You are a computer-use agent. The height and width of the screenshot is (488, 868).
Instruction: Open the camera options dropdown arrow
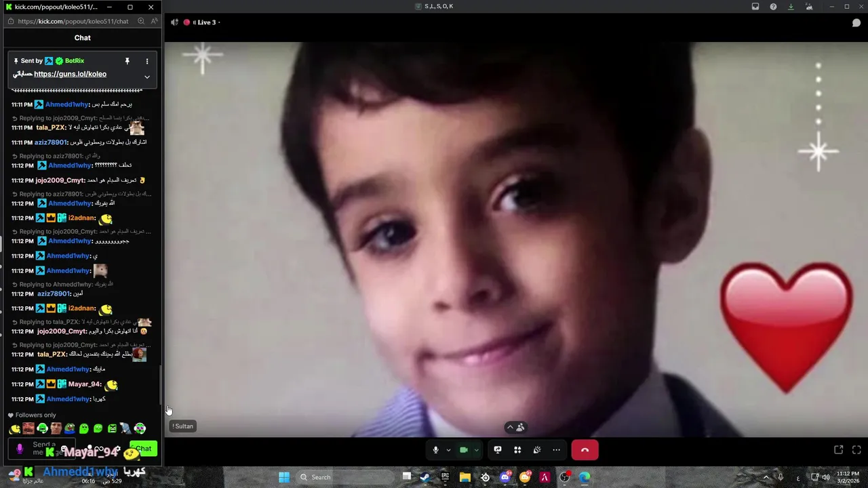[x=477, y=450]
